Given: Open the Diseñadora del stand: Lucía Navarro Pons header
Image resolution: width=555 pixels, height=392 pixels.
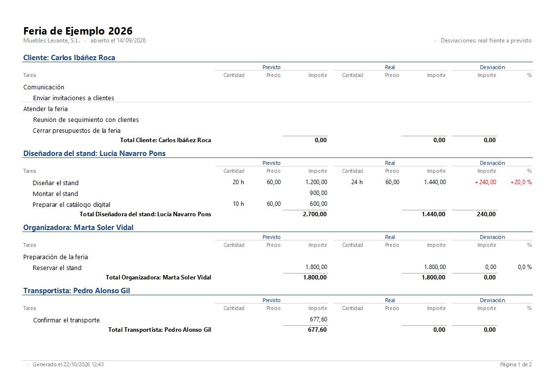Looking at the screenshot, I should [x=94, y=154].
